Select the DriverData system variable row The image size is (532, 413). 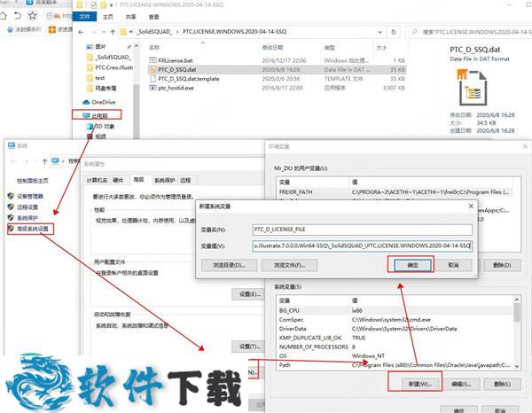click(395, 329)
